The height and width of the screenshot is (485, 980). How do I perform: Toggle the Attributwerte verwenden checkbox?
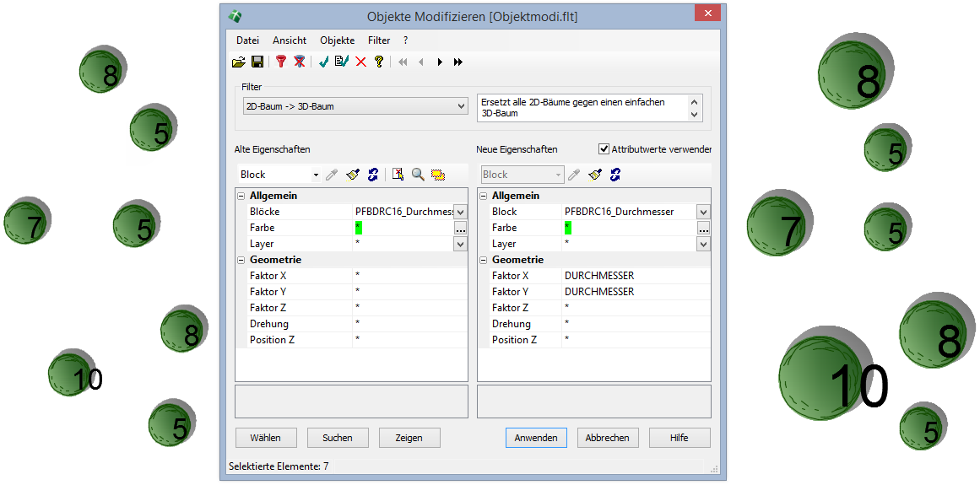pyautogui.click(x=604, y=149)
